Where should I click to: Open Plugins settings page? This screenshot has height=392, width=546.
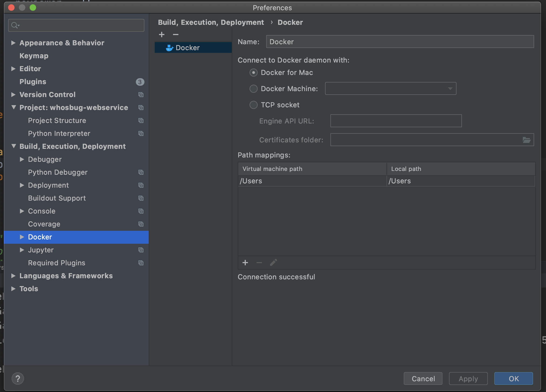33,82
